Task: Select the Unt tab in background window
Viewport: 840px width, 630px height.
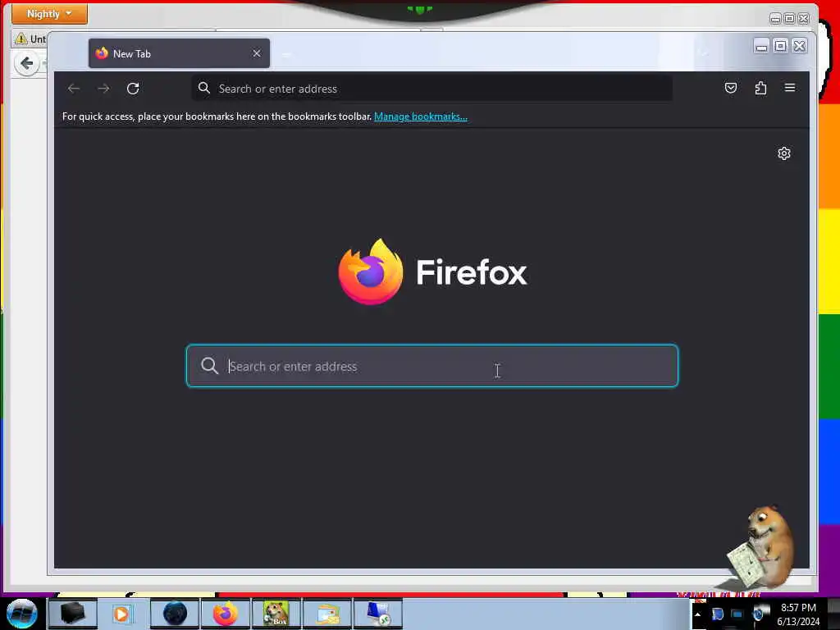Action: pos(30,39)
